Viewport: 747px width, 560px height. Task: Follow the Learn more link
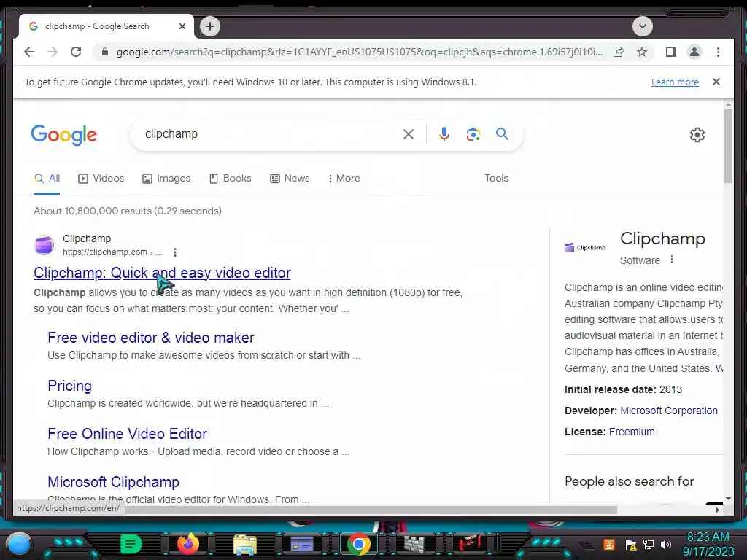675,82
